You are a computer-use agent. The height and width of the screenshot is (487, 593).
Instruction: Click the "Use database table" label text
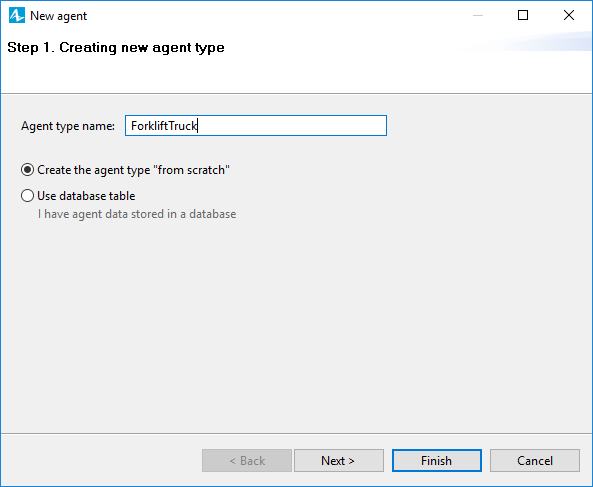tap(86, 196)
